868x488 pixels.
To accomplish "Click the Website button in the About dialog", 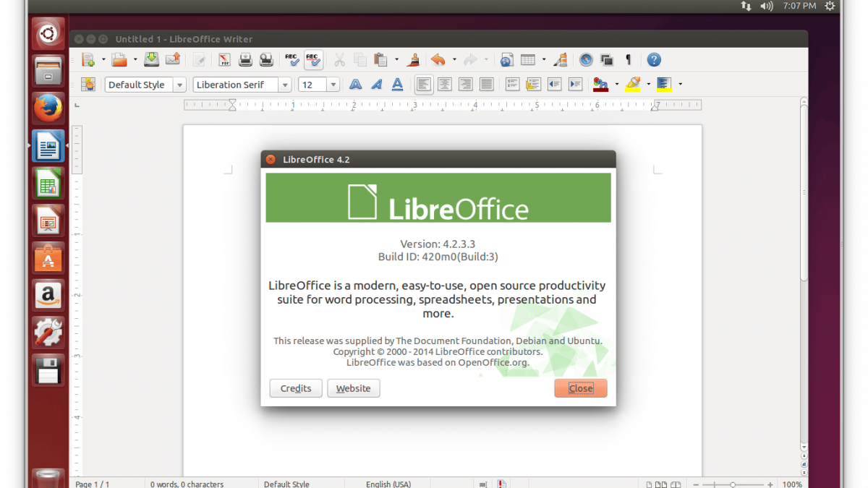I will click(x=354, y=388).
